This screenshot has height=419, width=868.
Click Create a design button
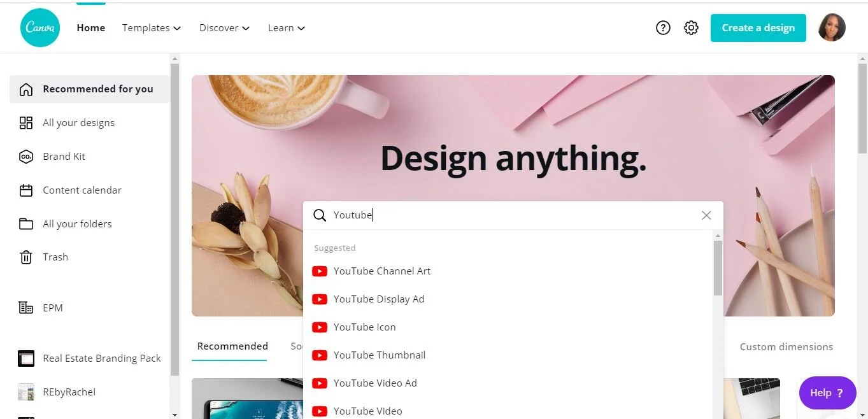click(758, 28)
